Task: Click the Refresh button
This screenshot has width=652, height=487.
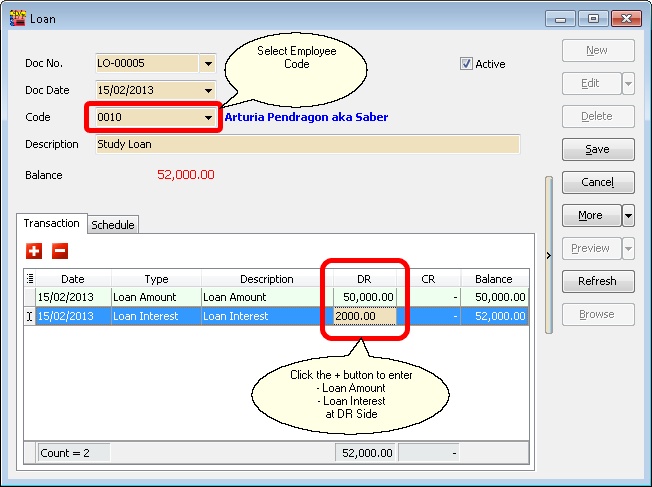Action: click(x=596, y=281)
